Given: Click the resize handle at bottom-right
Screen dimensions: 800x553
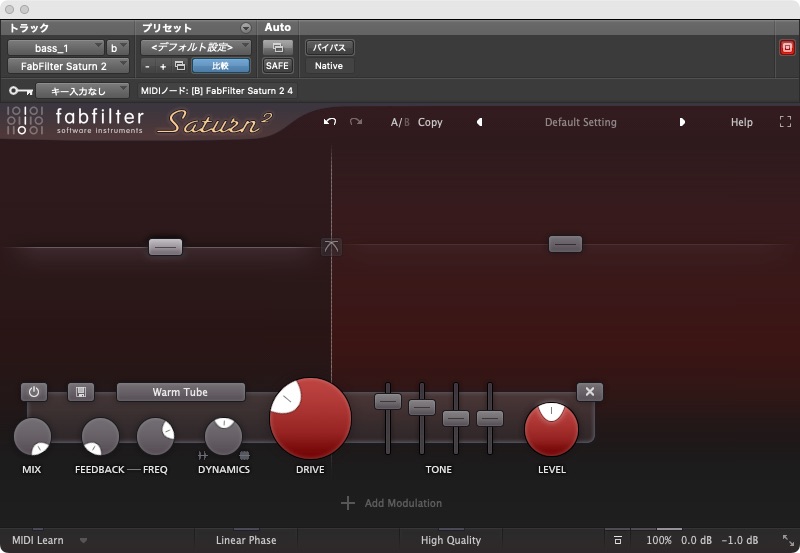Looking at the screenshot, I should (788, 540).
